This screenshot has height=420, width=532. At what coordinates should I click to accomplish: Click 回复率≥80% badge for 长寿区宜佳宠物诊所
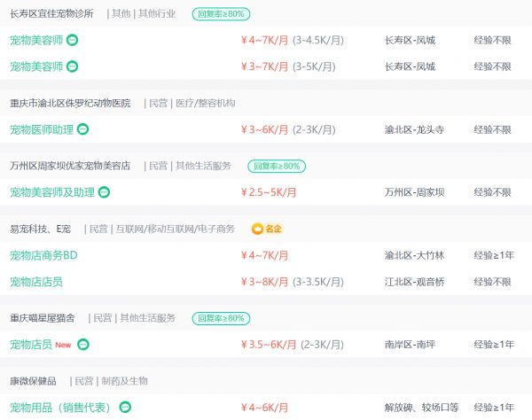click(221, 14)
